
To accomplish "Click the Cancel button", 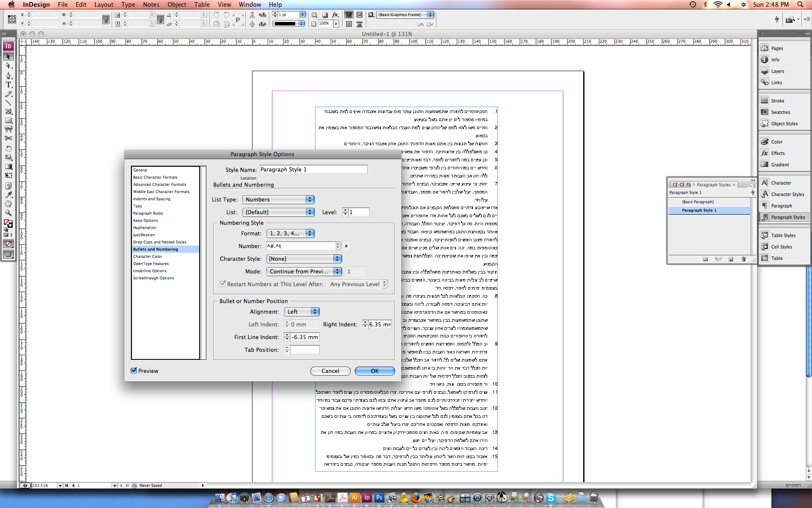I will tap(330, 371).
